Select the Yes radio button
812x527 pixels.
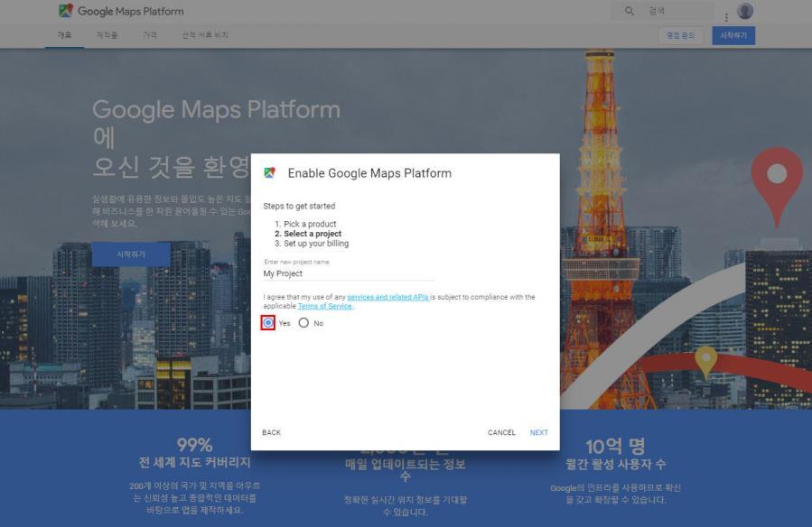tap(268, 323)
